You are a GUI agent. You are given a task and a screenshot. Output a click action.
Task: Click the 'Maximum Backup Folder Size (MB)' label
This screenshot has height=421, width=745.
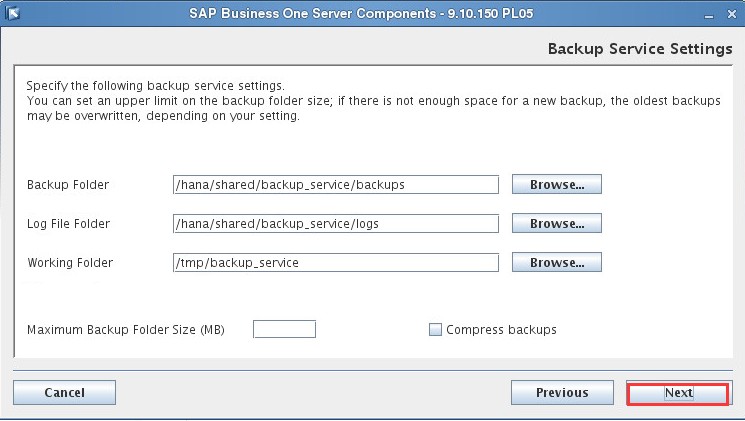[126, 329]
